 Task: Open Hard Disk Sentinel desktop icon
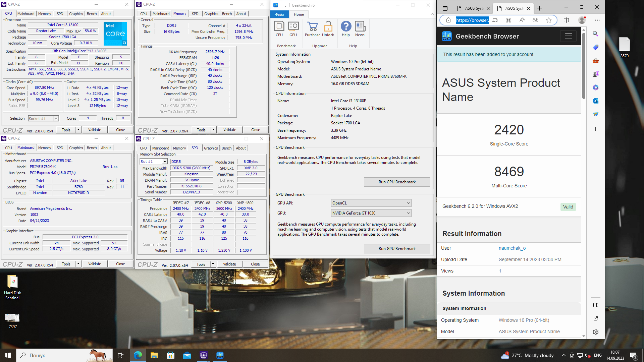12,287
